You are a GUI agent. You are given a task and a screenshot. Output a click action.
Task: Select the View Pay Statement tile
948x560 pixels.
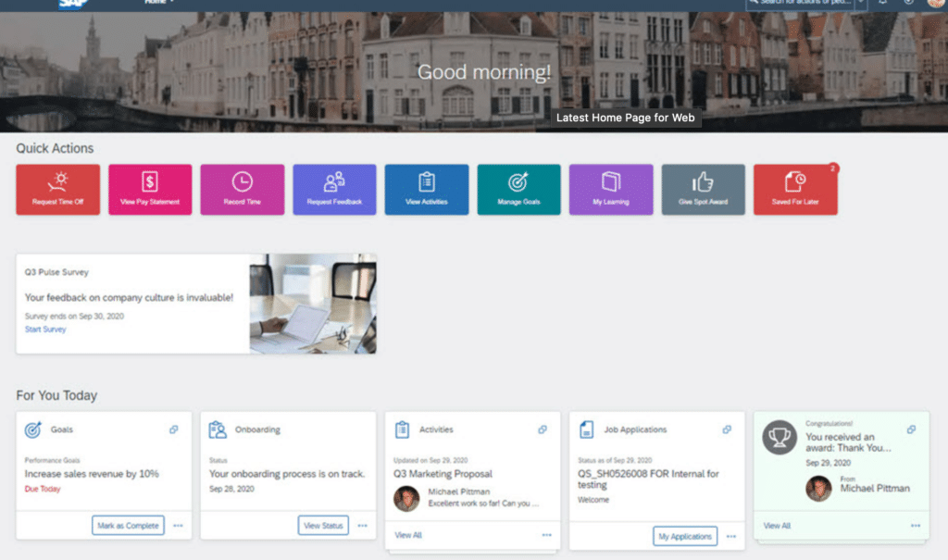150,188
